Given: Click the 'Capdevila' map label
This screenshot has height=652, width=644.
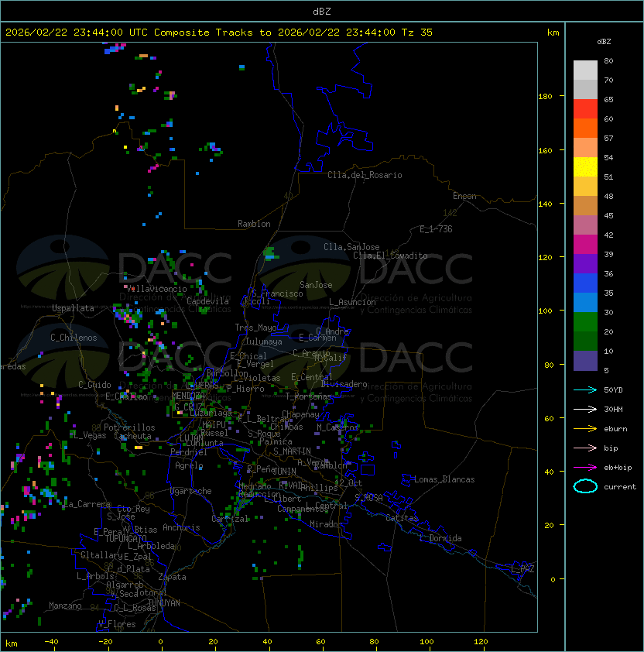Looking at the screenshot, I should click(208, 301).
